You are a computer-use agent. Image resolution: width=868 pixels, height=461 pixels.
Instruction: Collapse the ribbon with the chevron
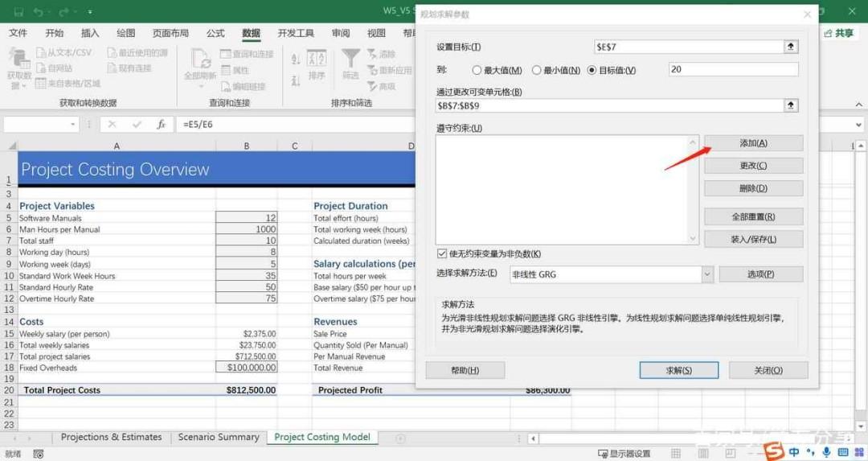click(x=858, y=104)
